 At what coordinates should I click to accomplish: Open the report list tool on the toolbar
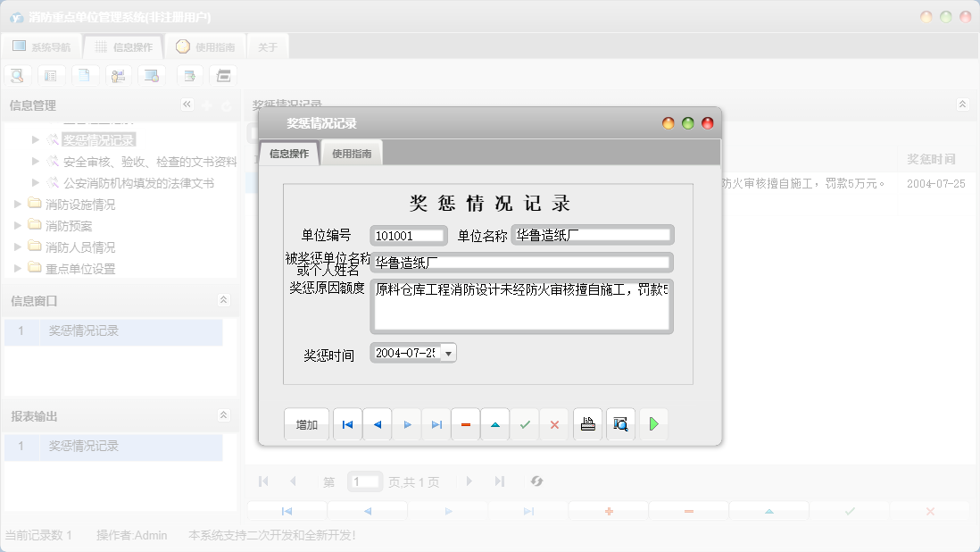[x=51, y=75]
